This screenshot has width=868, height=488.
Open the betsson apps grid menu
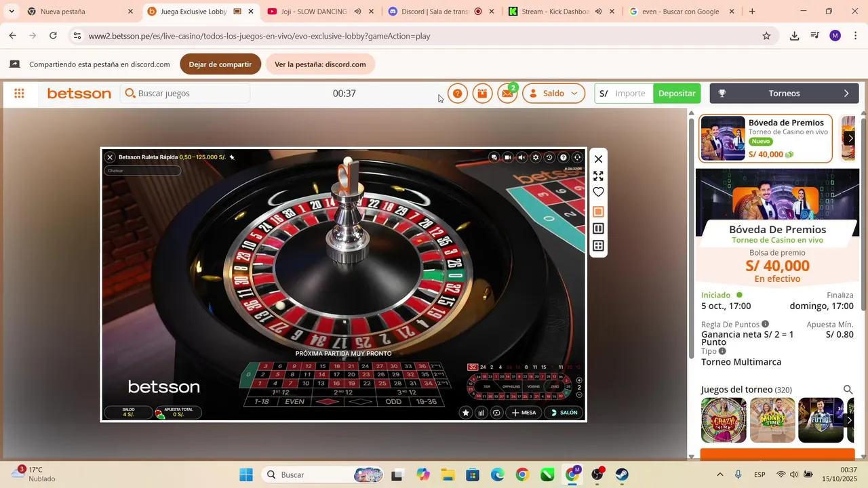coord(19,94)
